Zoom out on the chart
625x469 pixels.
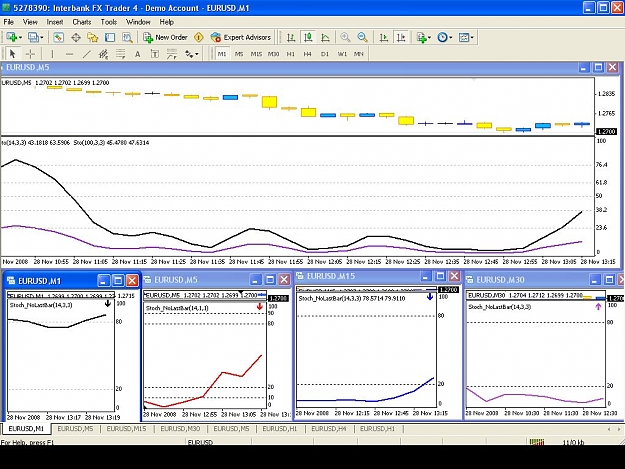tap(362, 37)
